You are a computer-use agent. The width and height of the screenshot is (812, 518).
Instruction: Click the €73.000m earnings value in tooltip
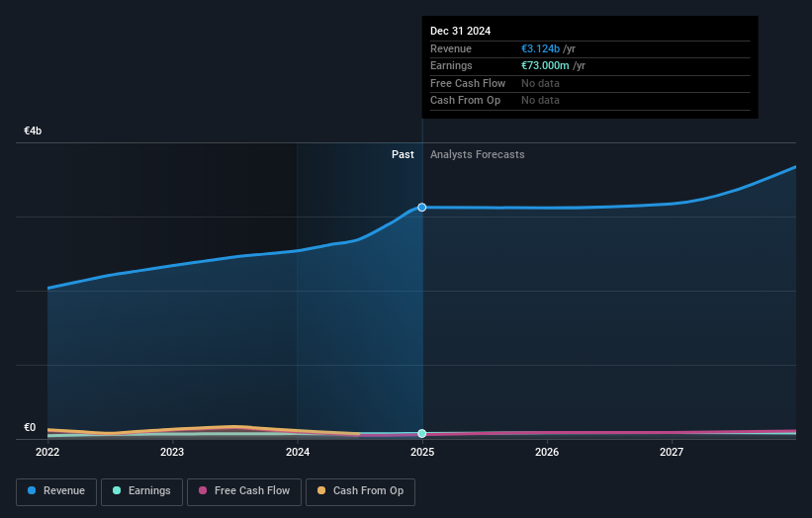[546, 66]
